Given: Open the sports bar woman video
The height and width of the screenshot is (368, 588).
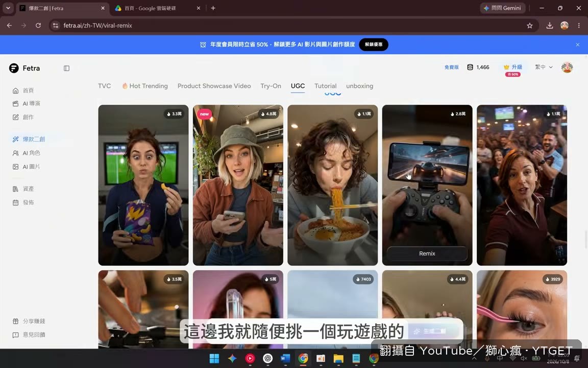Looking at the screenshot, I should tap(522, 185).
